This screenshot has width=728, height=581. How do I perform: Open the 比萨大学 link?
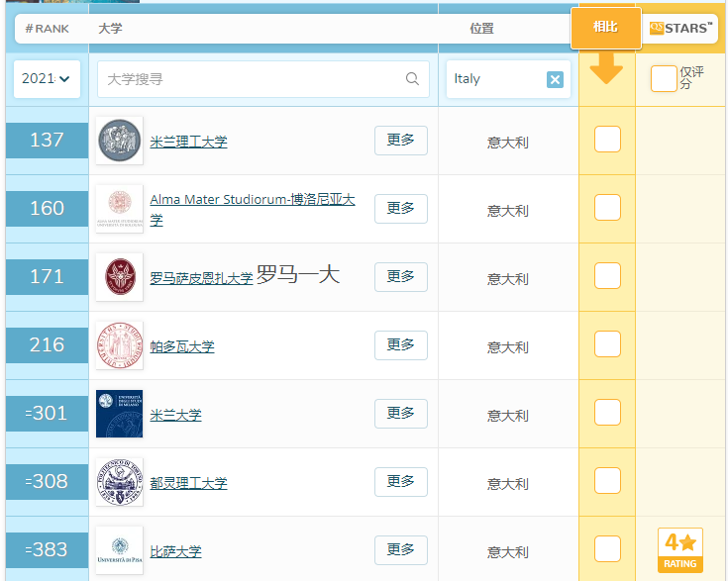175,551
